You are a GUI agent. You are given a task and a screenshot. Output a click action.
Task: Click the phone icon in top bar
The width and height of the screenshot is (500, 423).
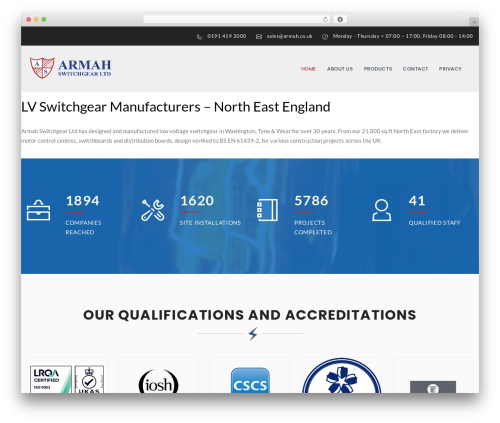(199, 37)
